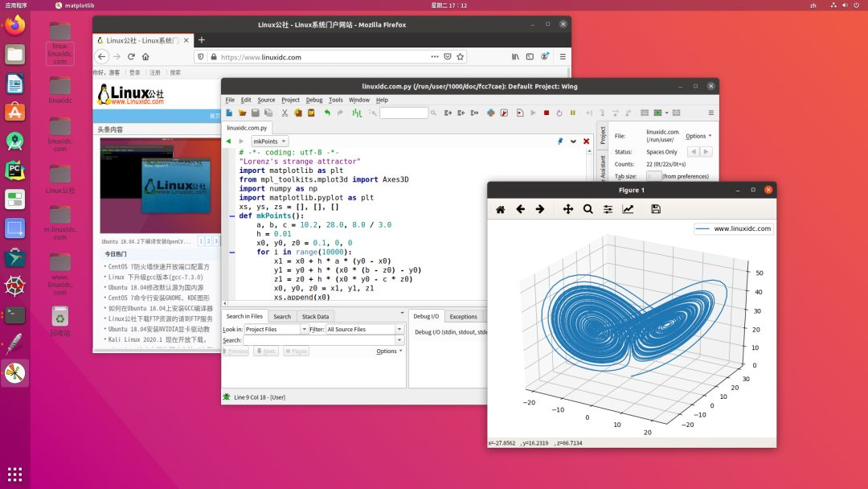Collapse the mkPoints function fold marker

[x=232, y=216]
